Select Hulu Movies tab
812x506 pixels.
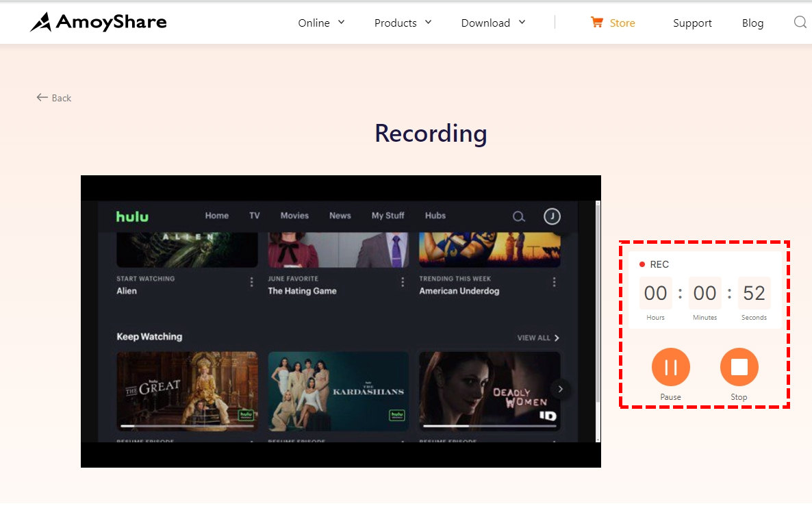click(x=294, y=216)
